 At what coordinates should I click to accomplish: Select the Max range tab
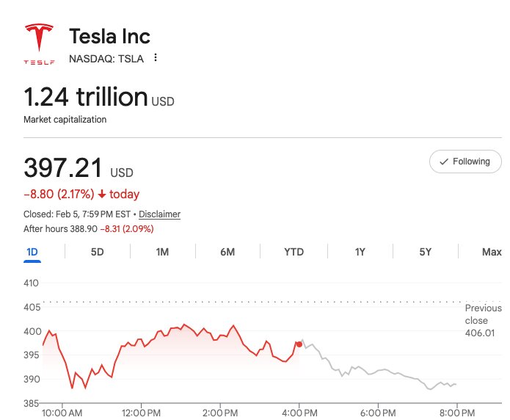[491, 252]
